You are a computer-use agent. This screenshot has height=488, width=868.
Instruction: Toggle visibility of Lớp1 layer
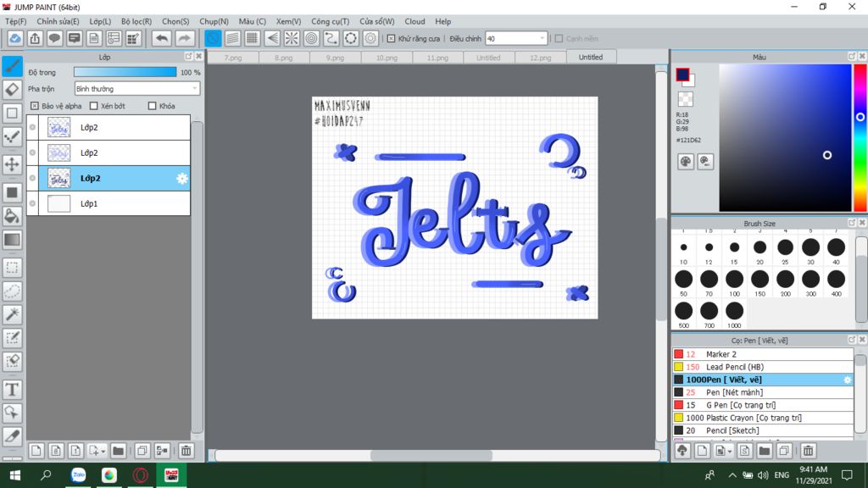pyautogui.click(x=33, y=203)
